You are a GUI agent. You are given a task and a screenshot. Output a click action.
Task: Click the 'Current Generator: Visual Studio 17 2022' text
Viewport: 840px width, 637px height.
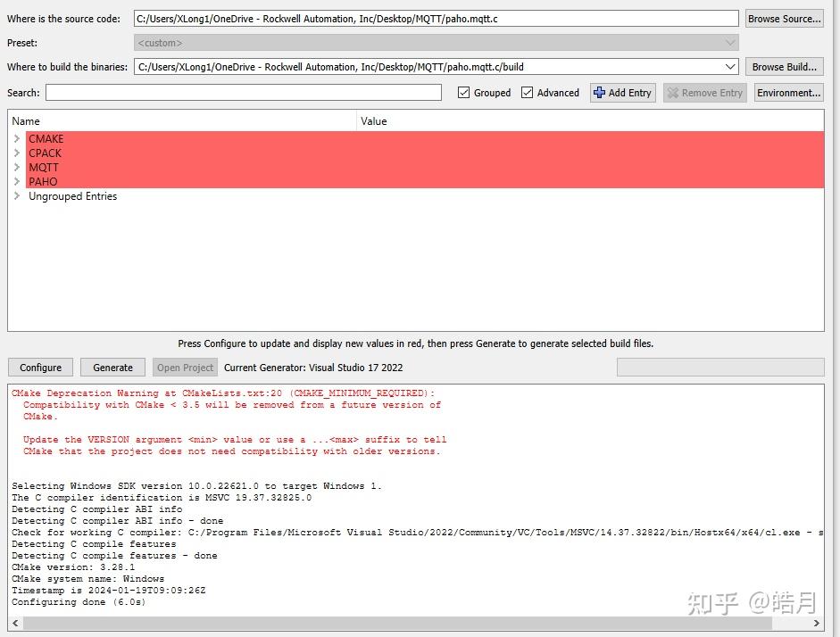tap(313, 368)
